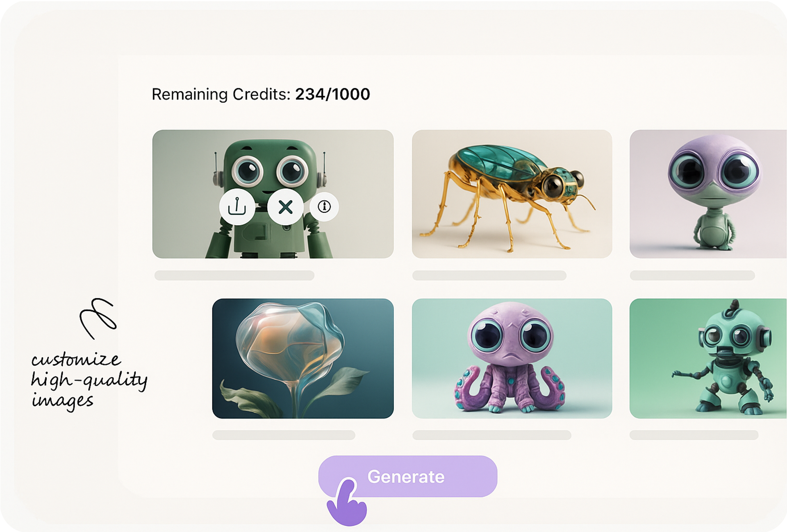Click the caption bar under purple alien

click(x=692, y=275)
